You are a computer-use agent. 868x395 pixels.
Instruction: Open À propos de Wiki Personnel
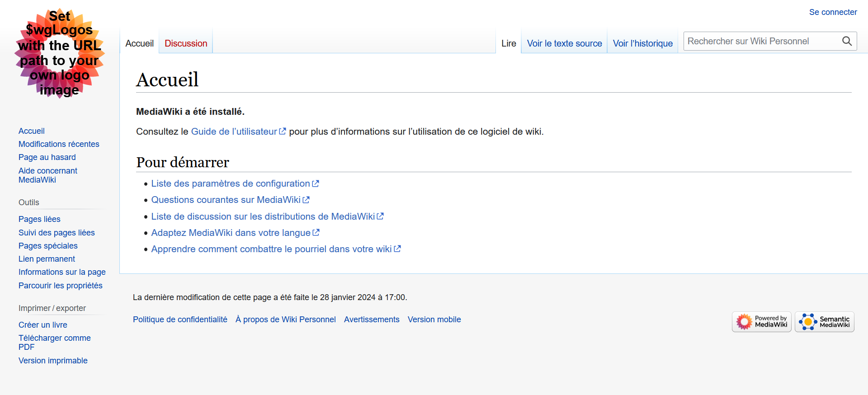click(286, 320)
